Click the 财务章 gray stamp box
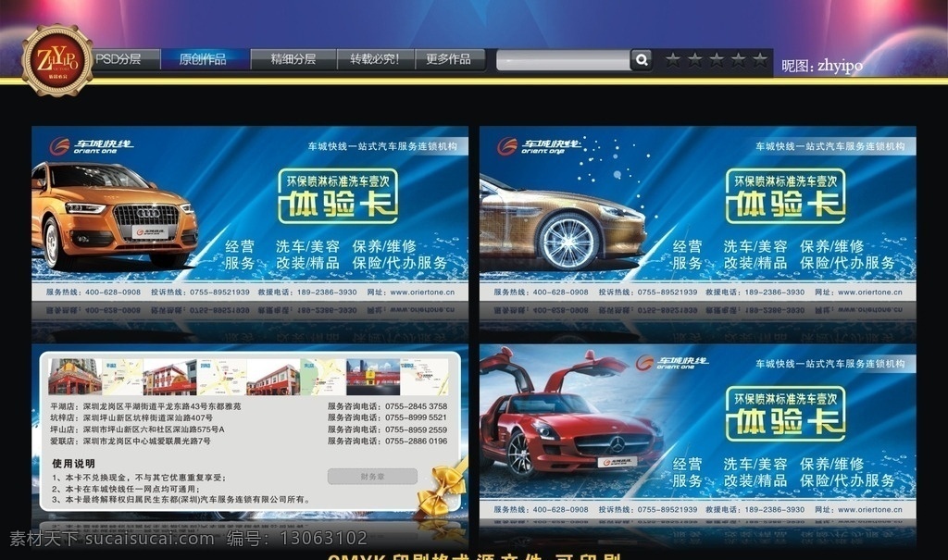 [x=372, y=477]
